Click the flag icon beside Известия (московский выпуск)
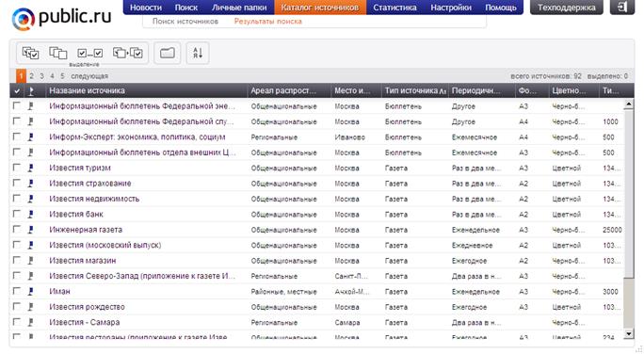 [x=31, y=245]
